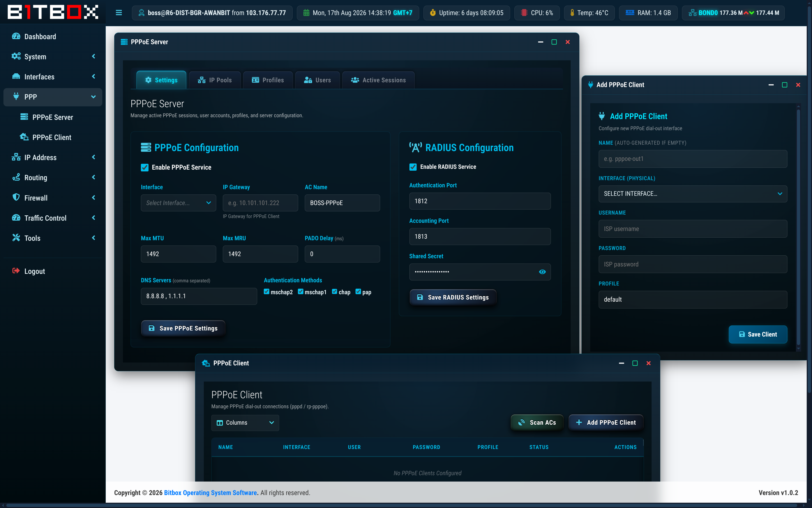The image size is (812, 508).
Task: Expand the Traffic Control sidebar menu
Action: tap(53, 218)
